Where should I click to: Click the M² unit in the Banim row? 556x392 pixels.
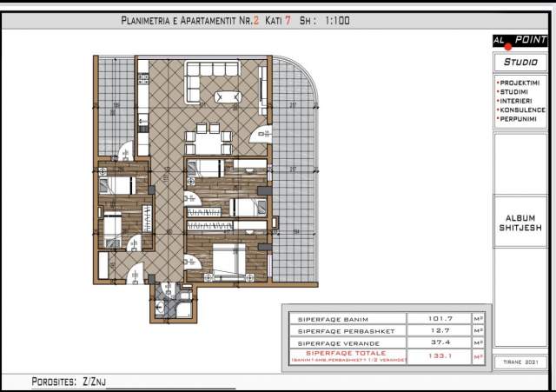[479, 319]
